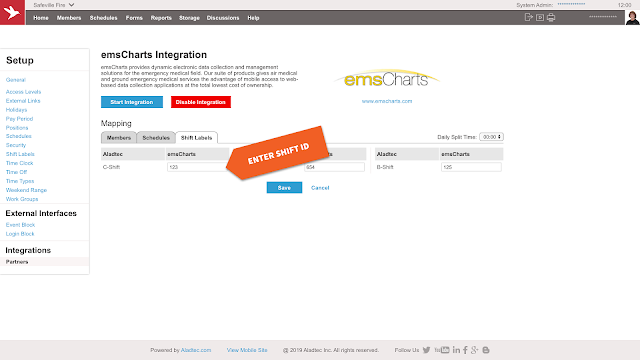640x360 pixels.
Task: Open the Help menu
Action: [x=253, y=18]
